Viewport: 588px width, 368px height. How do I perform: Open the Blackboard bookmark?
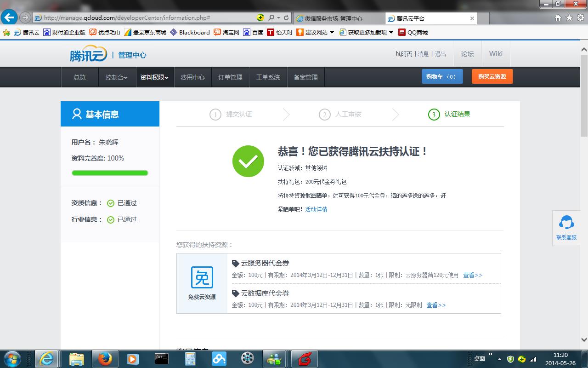coord(190,32)
